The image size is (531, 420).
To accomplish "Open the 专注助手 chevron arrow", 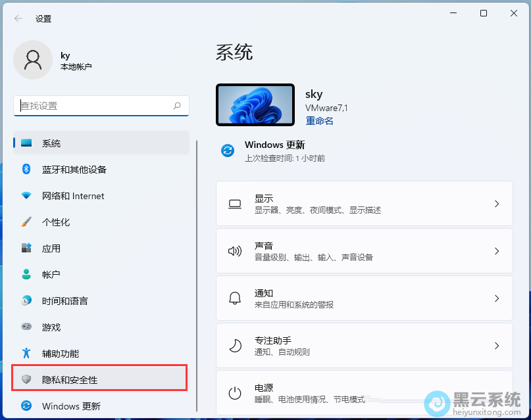I will (x=497, y=346).
